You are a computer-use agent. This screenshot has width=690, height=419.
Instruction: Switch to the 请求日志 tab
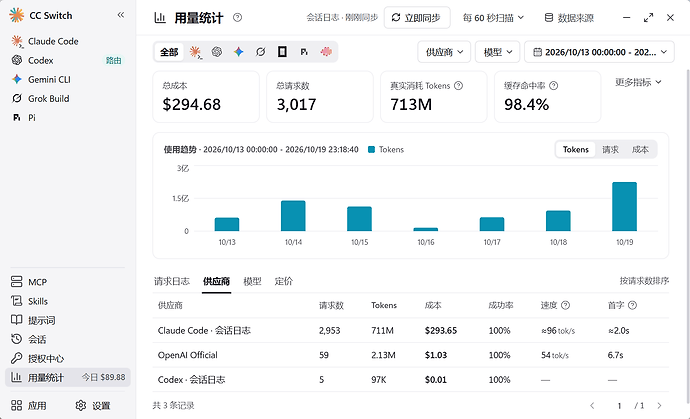pyautogui.click(x=172, y=281)
